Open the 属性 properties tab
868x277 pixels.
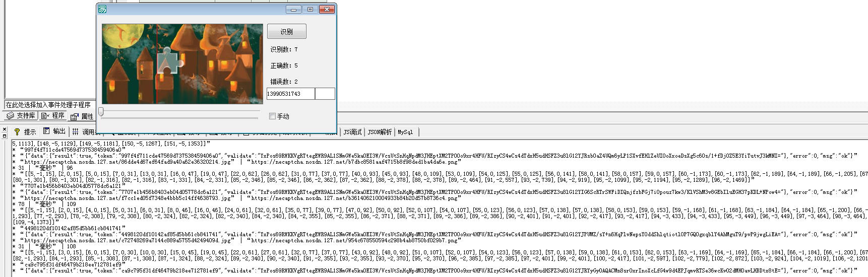click(x=82, y=116)
